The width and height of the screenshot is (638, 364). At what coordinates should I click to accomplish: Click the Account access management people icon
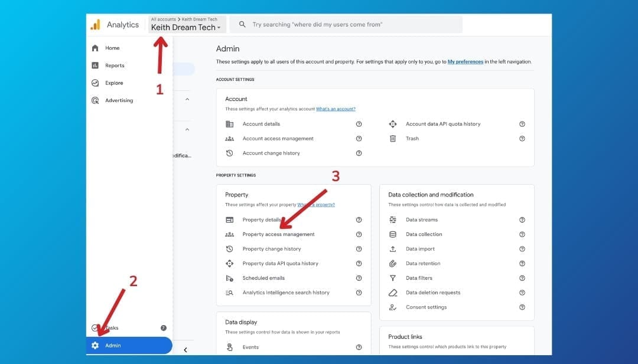pos(229,139)
